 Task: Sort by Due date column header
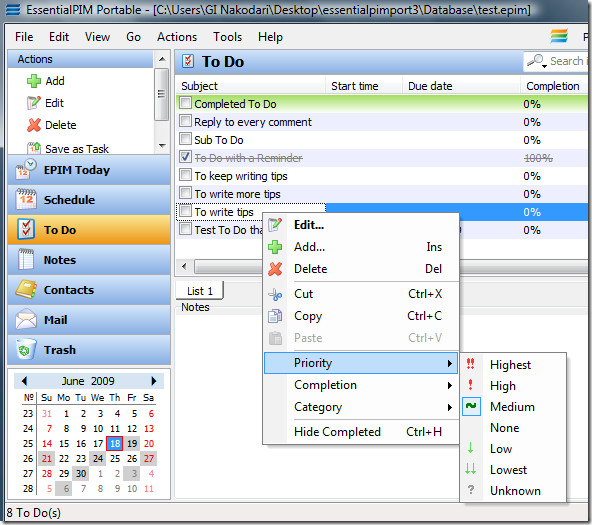click(461, 86)
